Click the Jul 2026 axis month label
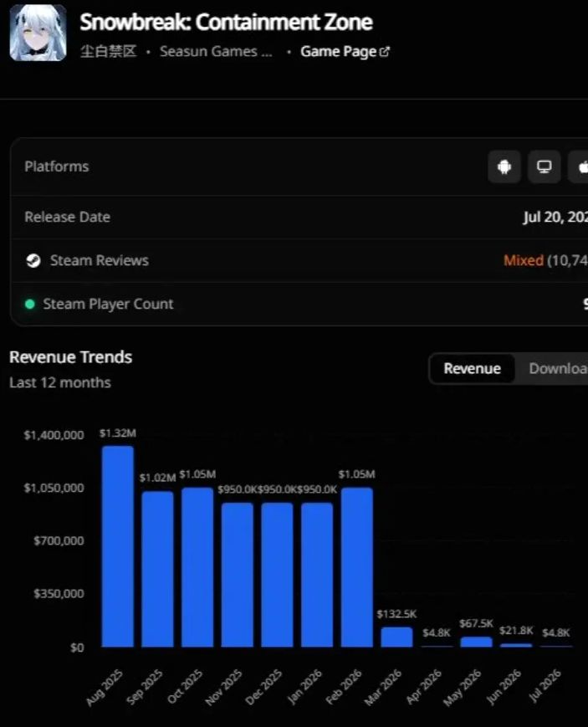Viewport: 588px width, 727px height. point(545,686)
